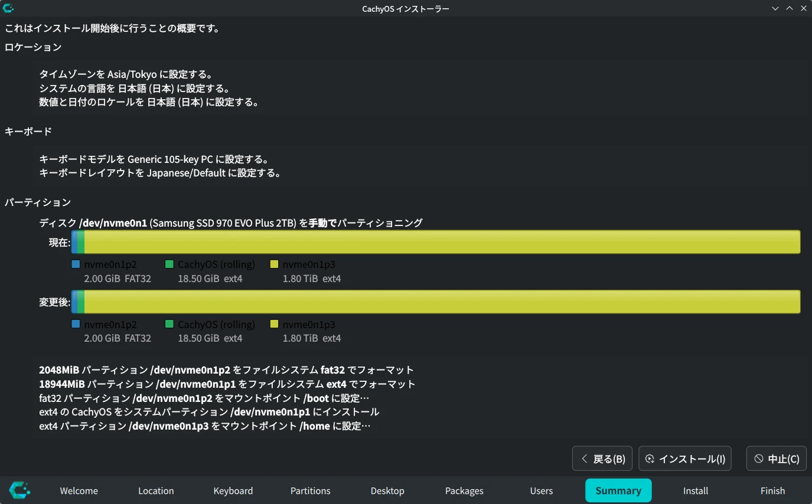Select the Users step
This screenshot has width=812, height=504.
coord(542,490)
